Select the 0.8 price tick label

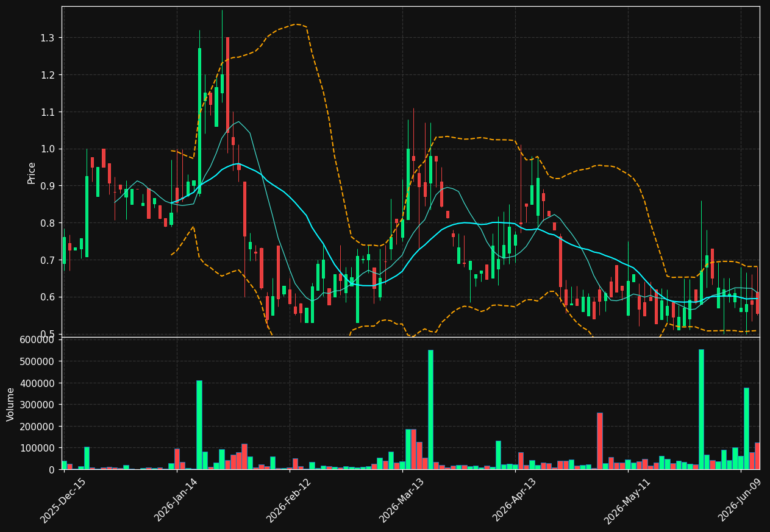pos(48,224)
